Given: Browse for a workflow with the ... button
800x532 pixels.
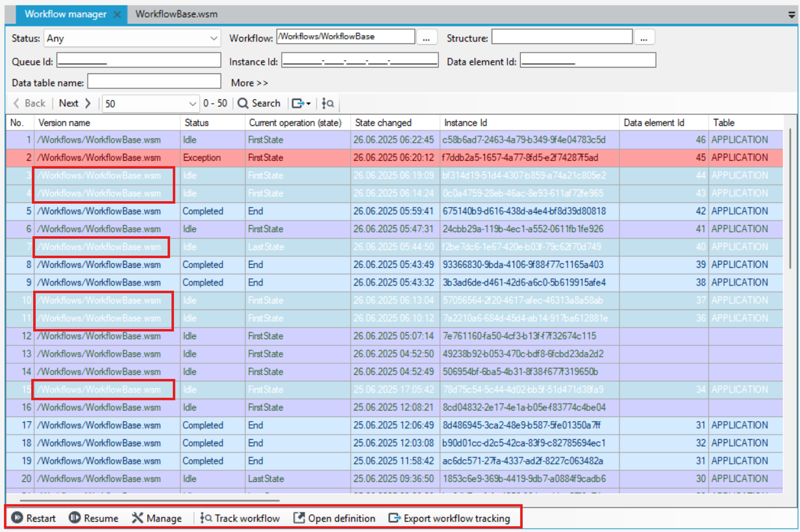Looking at the screenshot, I should (x=426, y=38).
